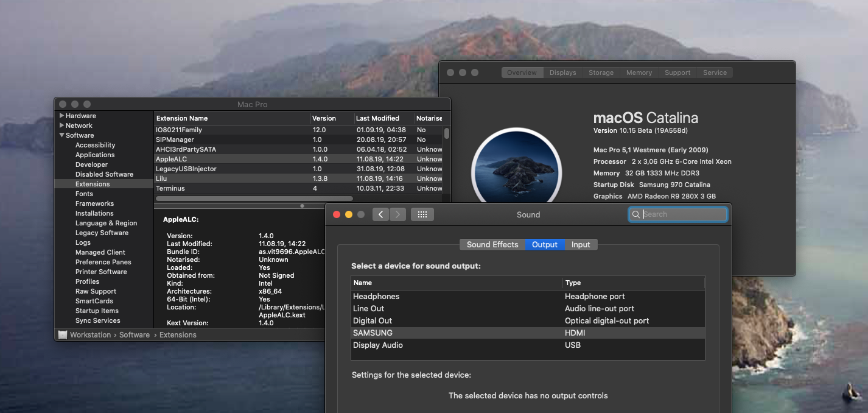Image resolution: width=868 pixels, height=413 pixels.
Task: Click the Workstation computer icon in path bar
Action: 63,335
